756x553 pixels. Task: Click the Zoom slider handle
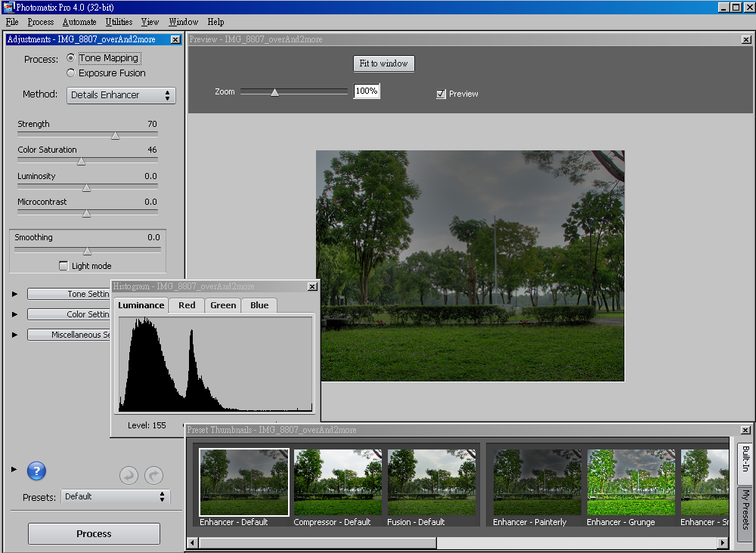(x=274, y=92)
